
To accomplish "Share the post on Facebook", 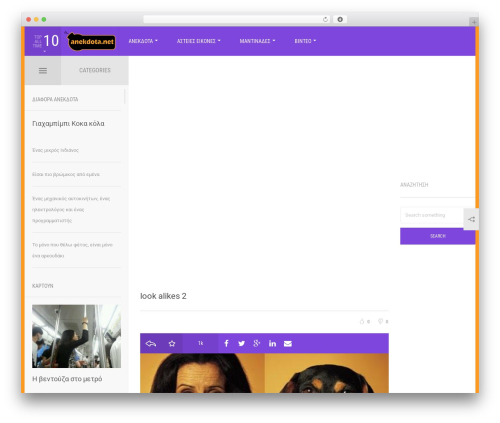I will click(x=226, y=343).
